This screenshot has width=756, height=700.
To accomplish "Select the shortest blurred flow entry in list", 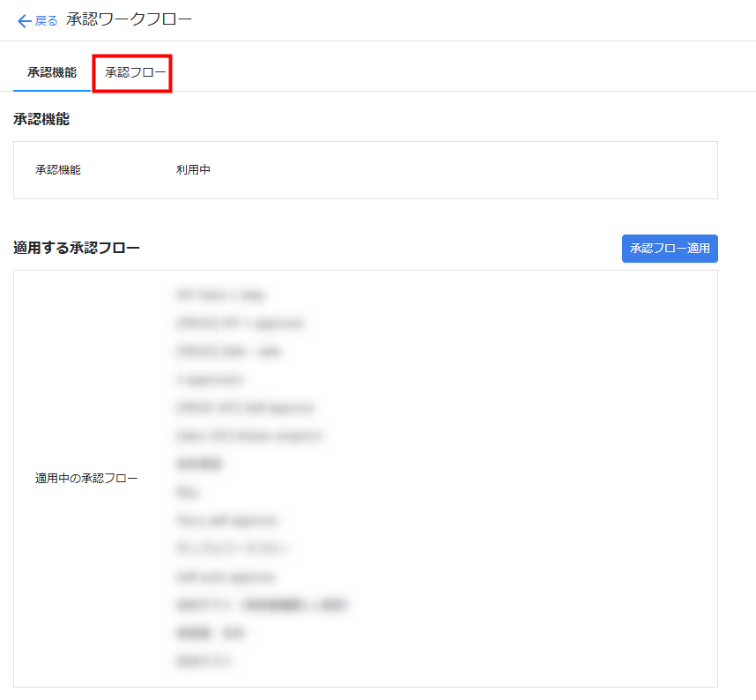I will 188,493.
